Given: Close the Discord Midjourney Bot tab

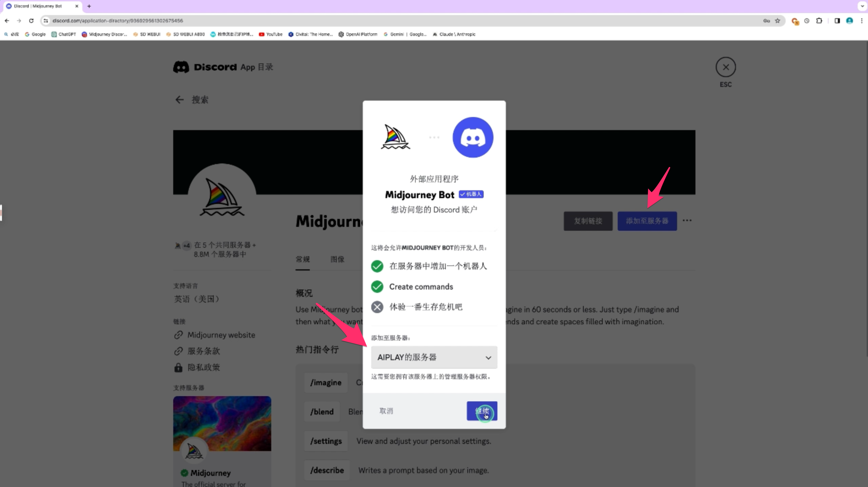Looking at the screenshot, I should click(76, 6).
